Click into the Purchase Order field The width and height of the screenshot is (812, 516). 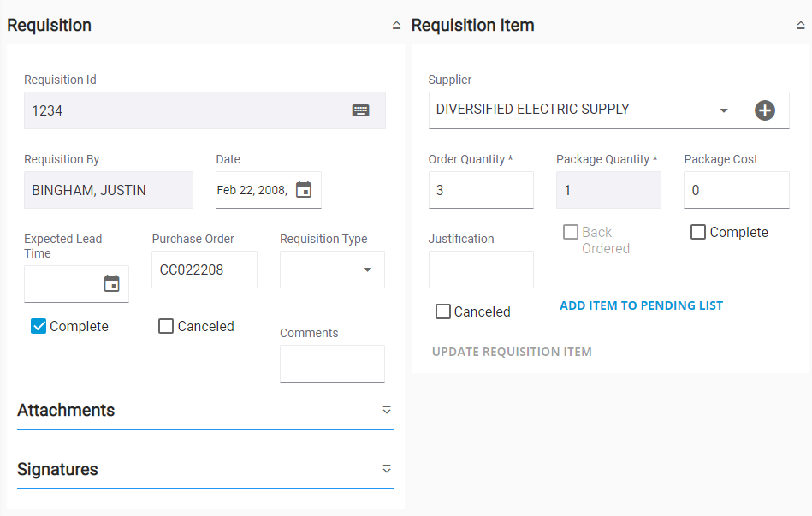204,270
